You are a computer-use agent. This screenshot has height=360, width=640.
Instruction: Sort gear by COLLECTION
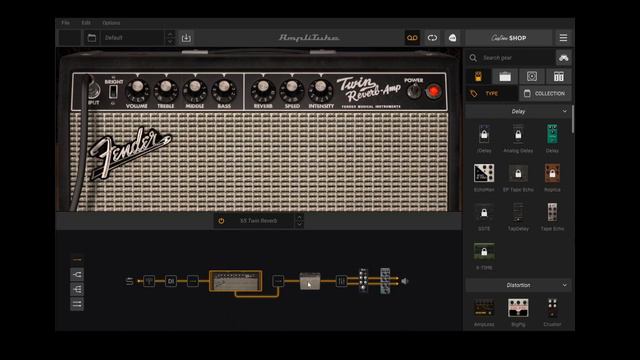[x=545, y=94]
